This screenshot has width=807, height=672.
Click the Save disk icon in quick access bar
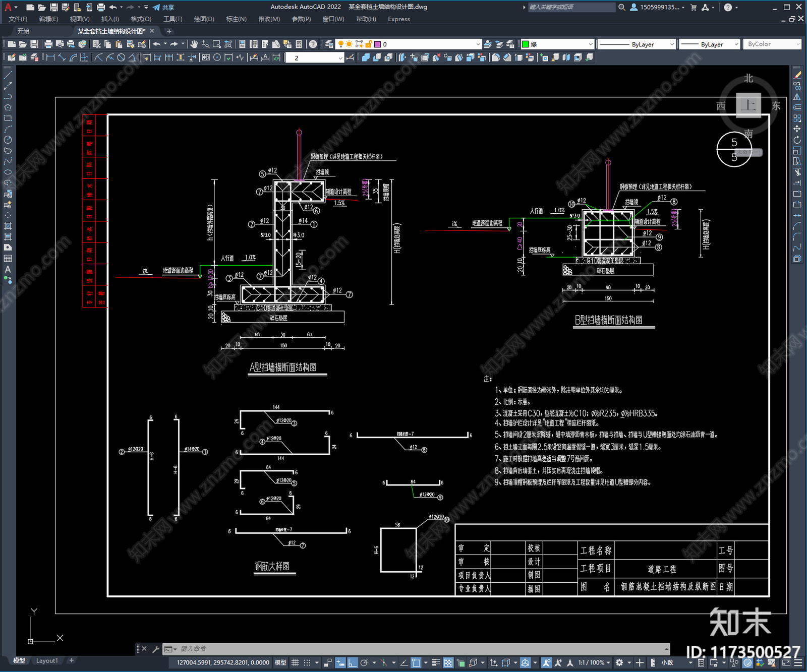tap(53, 7)
